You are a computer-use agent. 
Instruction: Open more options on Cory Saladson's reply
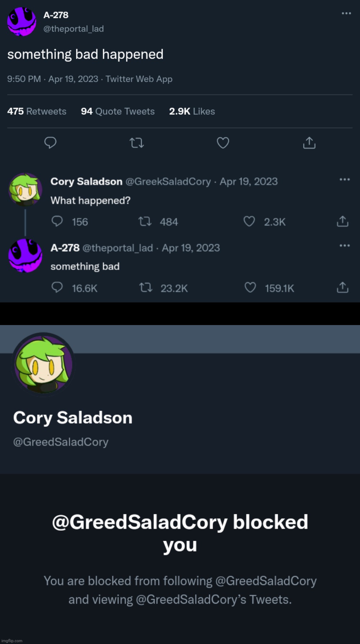click(345, 179)
